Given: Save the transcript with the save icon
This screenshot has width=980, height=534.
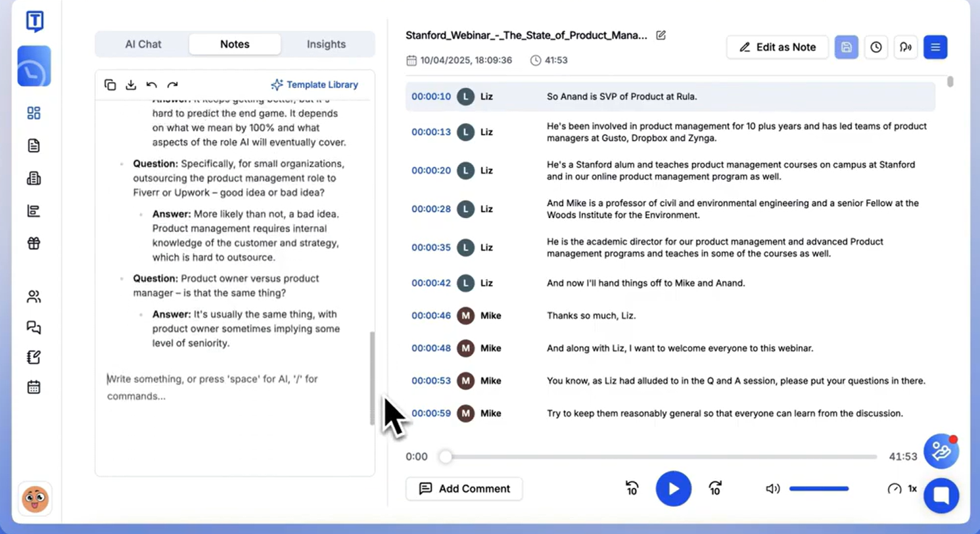Looking at the screenshot, I should [x=847, y=47].
